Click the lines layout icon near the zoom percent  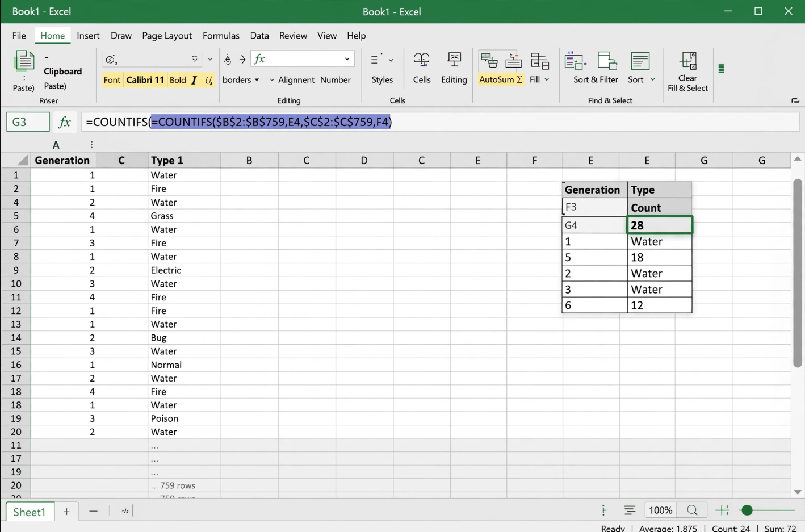tap(630, 510)
